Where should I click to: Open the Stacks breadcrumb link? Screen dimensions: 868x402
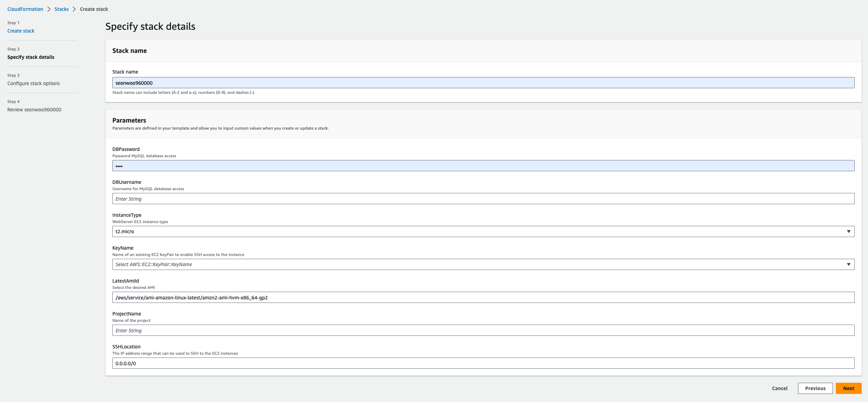tap(61, 9)
